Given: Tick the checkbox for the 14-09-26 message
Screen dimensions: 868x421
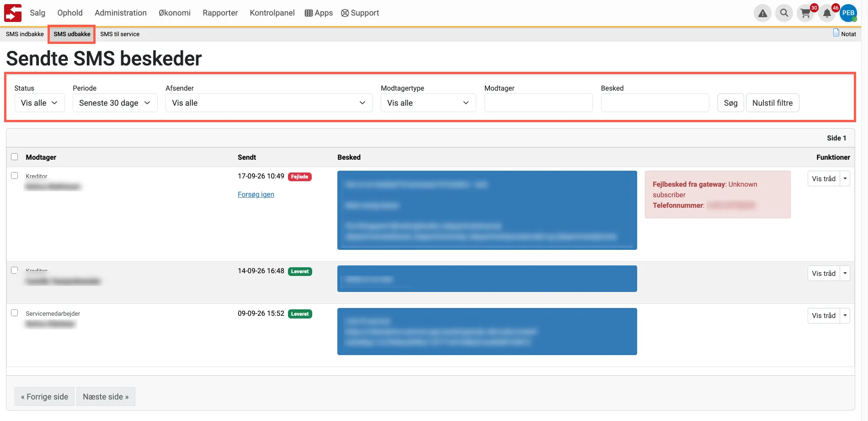Looking at the screenshot, I should pos(15,270).
